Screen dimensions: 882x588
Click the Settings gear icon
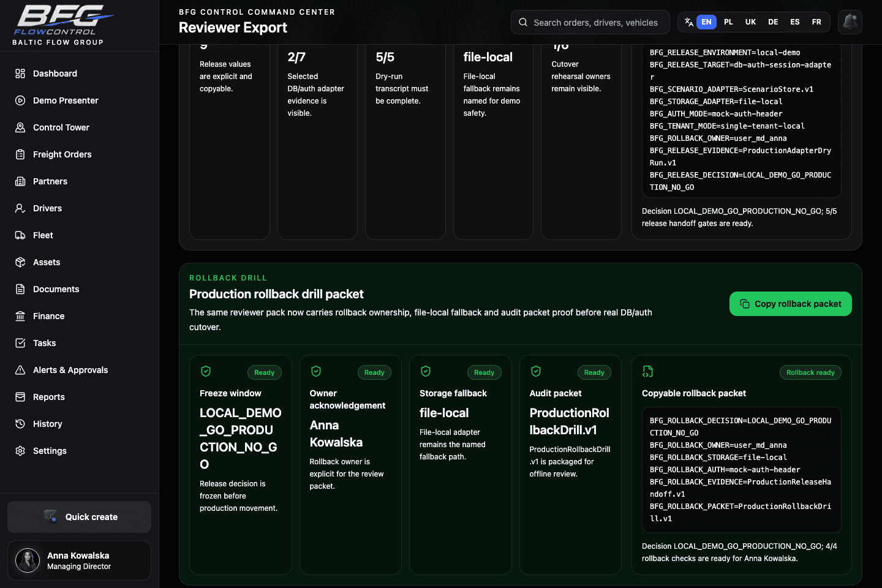point(20,451)
